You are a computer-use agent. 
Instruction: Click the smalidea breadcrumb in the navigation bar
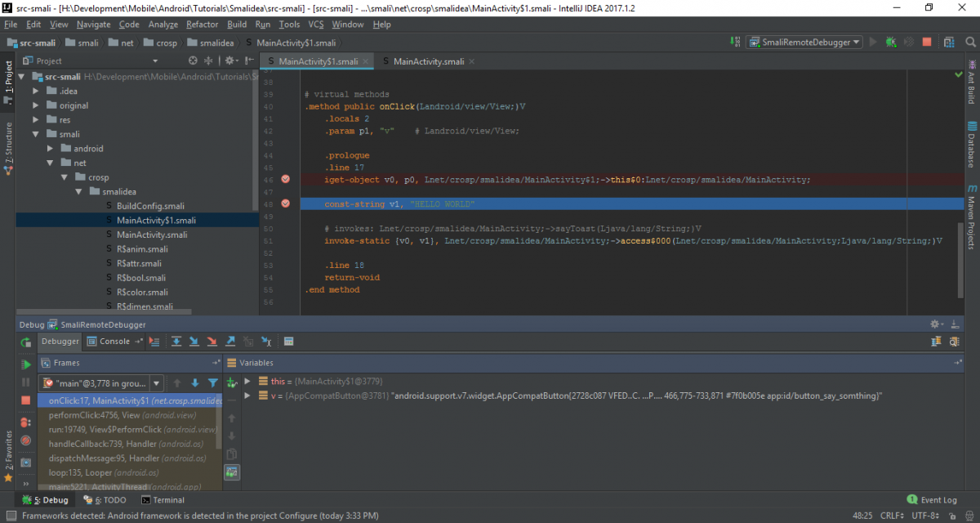point(211,42)
